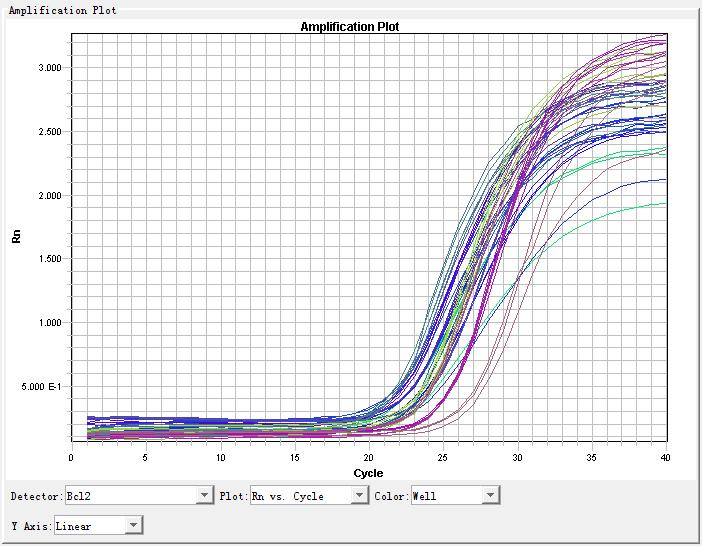The image size is (702, 546).
Task: Click the 'Cycle' x-axis label
Action: click(368, 472)
